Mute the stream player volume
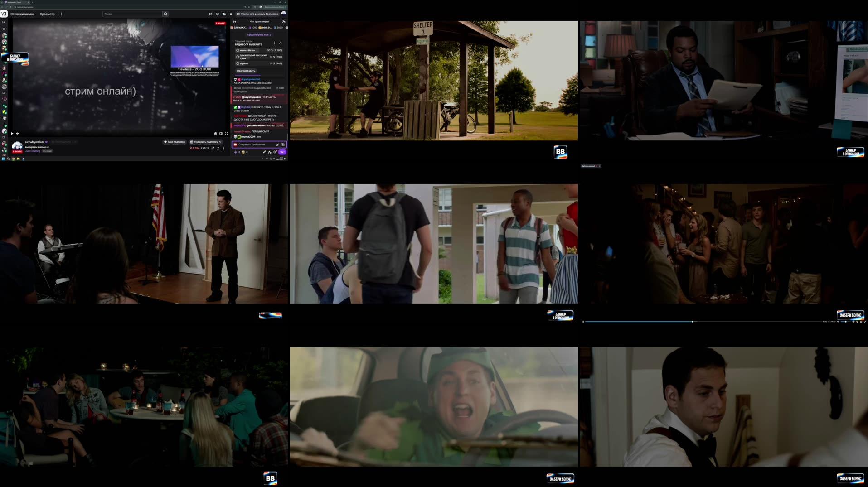The image size is (868, 487). point(18,134)
